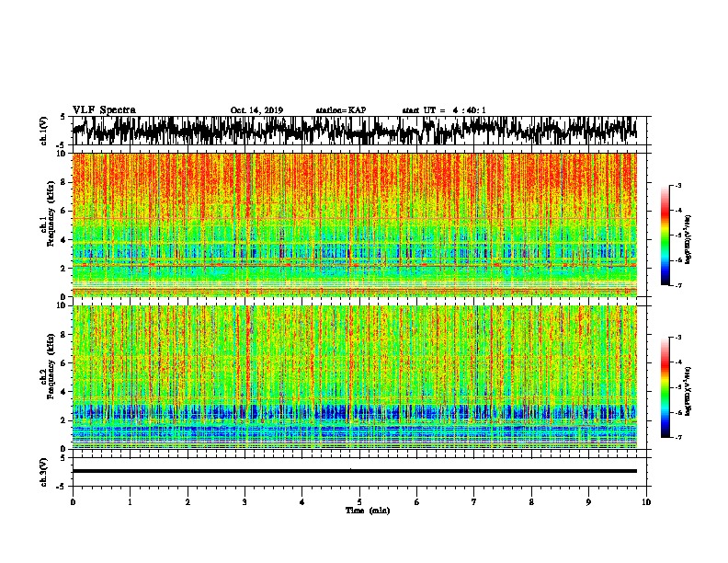Select the date text 'Oct. 14, 2019'

[256, 110]
